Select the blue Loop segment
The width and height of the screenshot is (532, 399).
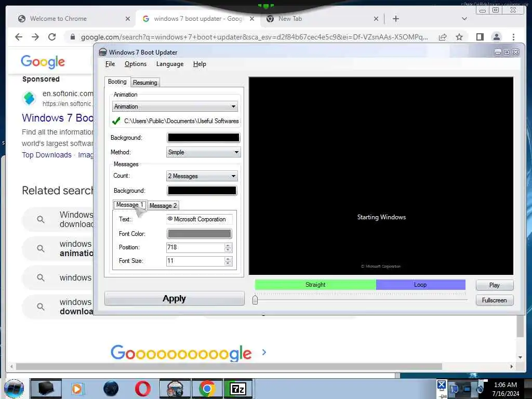pos(420,285)
